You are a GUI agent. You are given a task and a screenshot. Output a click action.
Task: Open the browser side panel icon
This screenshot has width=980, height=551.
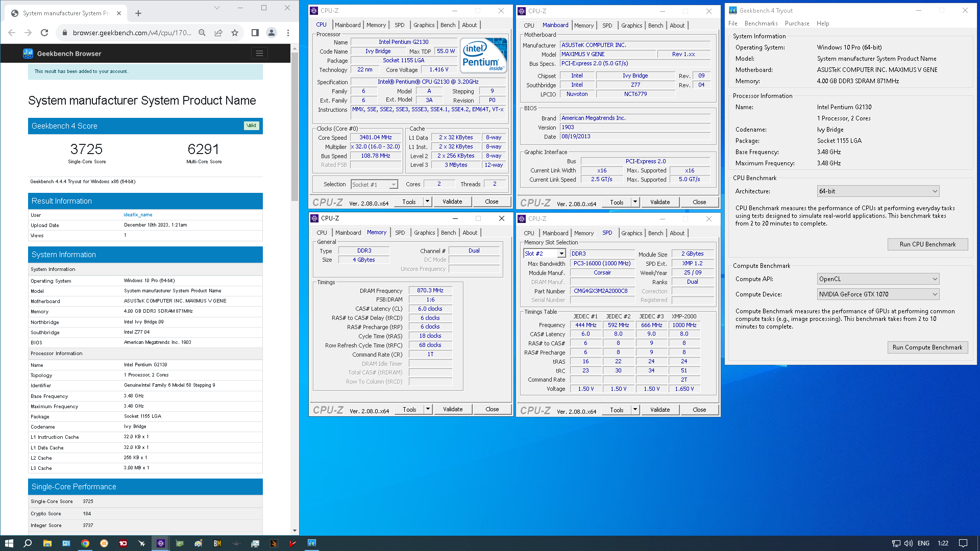(255, 33)
